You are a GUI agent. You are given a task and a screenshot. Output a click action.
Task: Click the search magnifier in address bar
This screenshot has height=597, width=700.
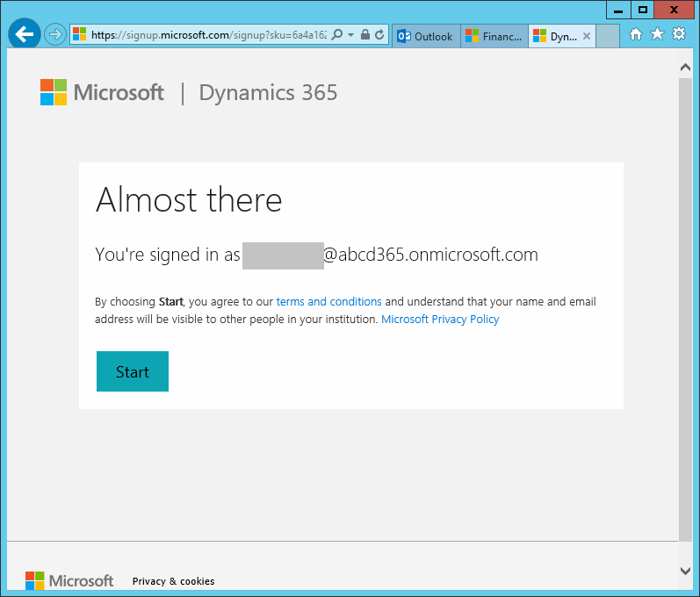[337, 34]
